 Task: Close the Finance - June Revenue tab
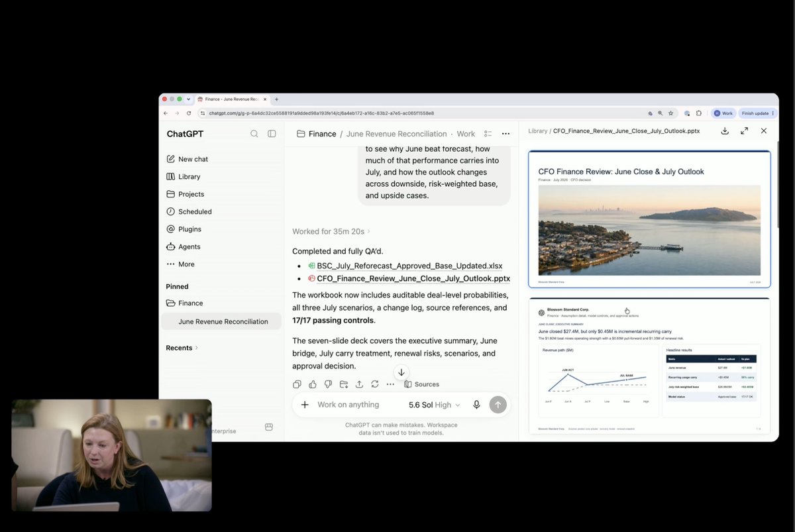[266, 99]
